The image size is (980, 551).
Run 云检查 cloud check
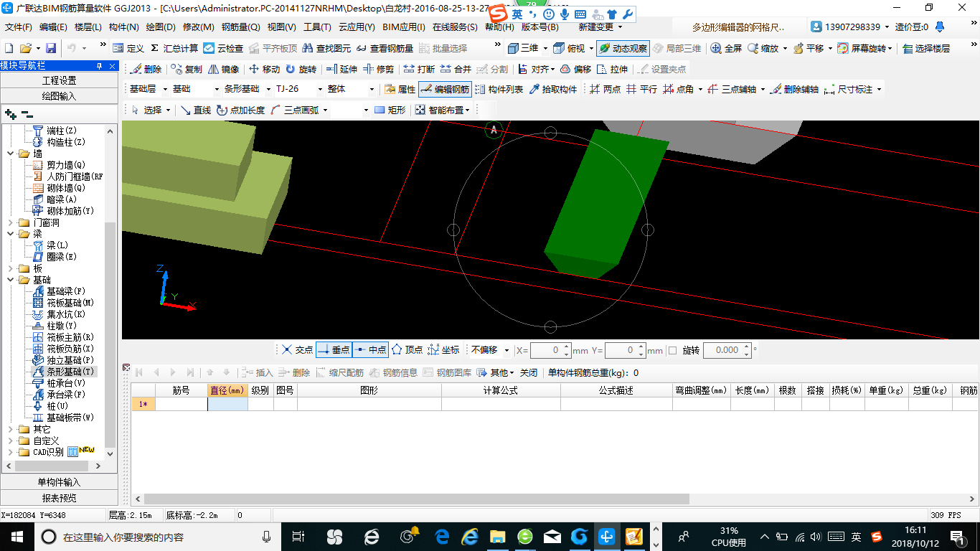(x=223, y=48)
